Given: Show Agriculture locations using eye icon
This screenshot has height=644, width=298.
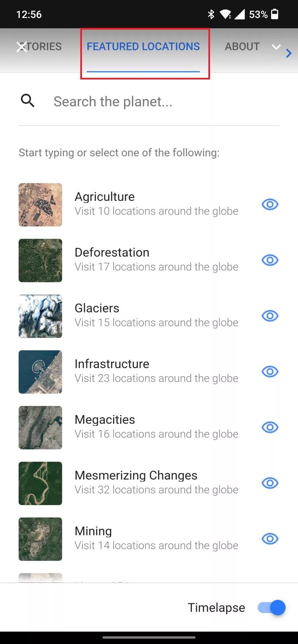Looking at the screenshot, I should coord(270,204).
